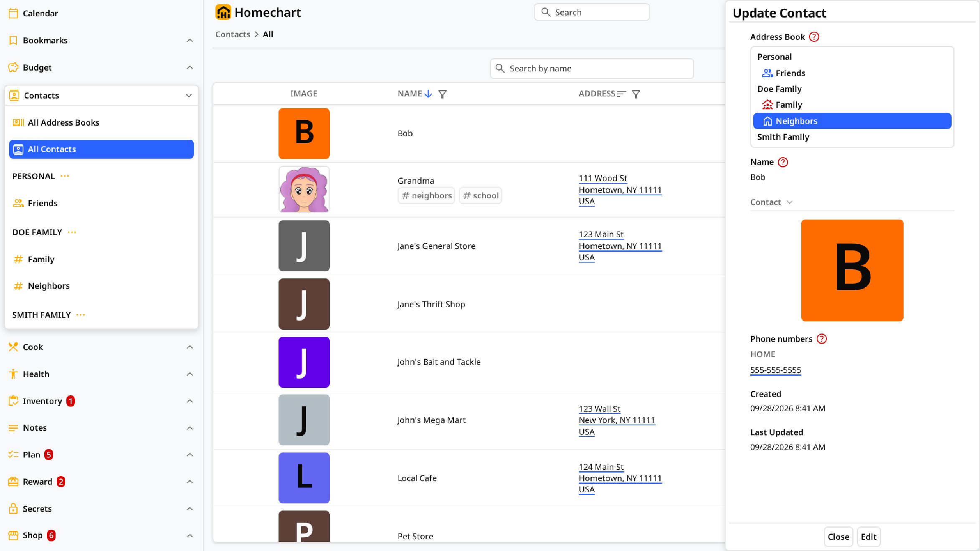Image resolution: width=980 pixels, height=551 pixels.
Task: Filter the Address column
Action: tap(636, 94)
